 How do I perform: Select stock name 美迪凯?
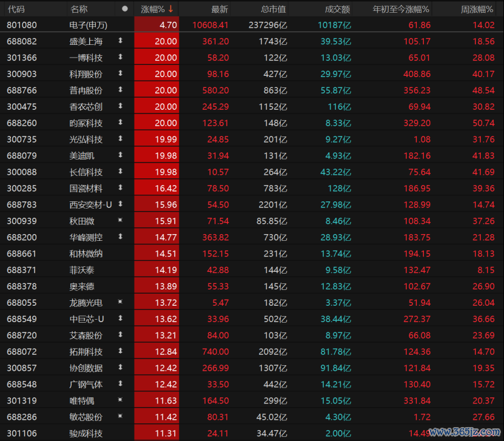pyautogui.click(x=82, y=156)
